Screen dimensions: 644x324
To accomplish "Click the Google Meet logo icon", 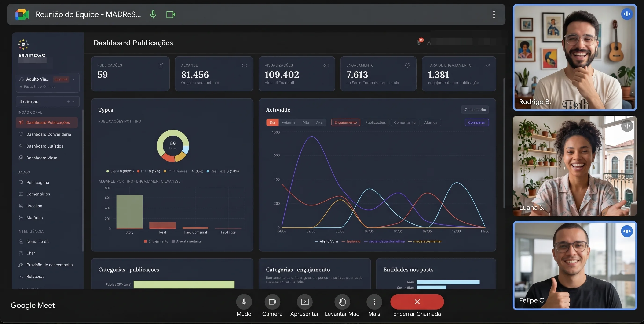I will coord(22,14).
